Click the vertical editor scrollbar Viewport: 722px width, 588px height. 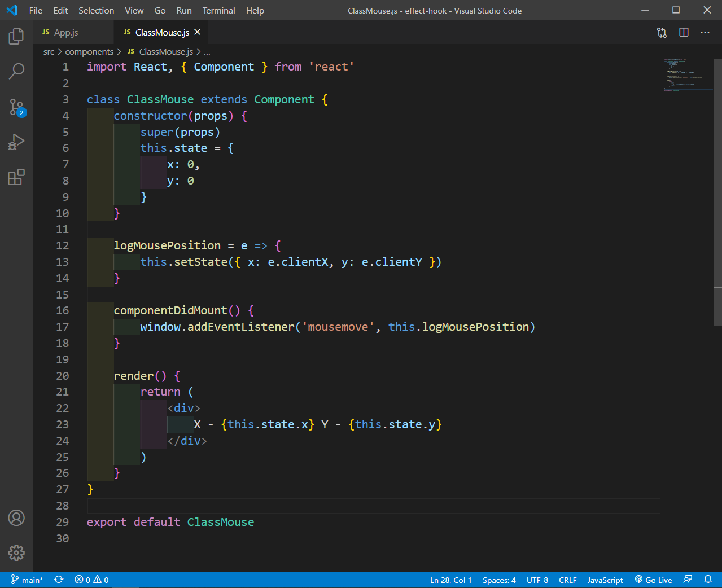click(717, 192)
